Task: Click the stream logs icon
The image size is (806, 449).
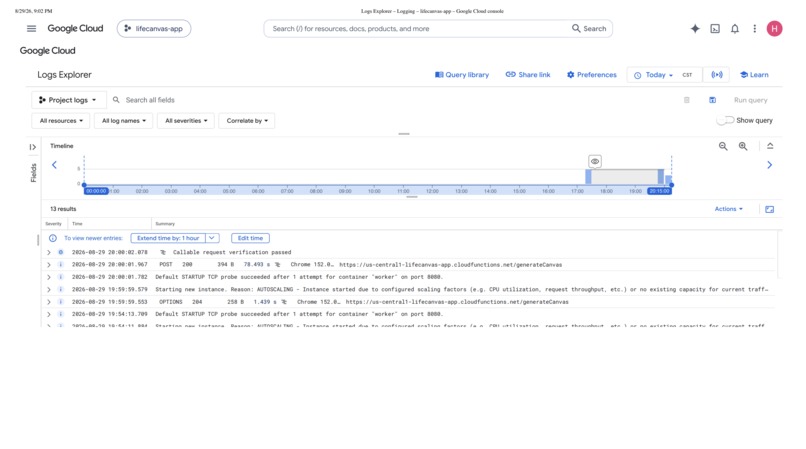Action: (x=717, y=75)
